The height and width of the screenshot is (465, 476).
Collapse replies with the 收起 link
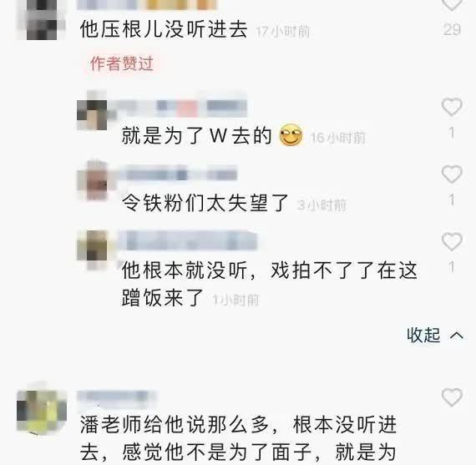(423, 335)
